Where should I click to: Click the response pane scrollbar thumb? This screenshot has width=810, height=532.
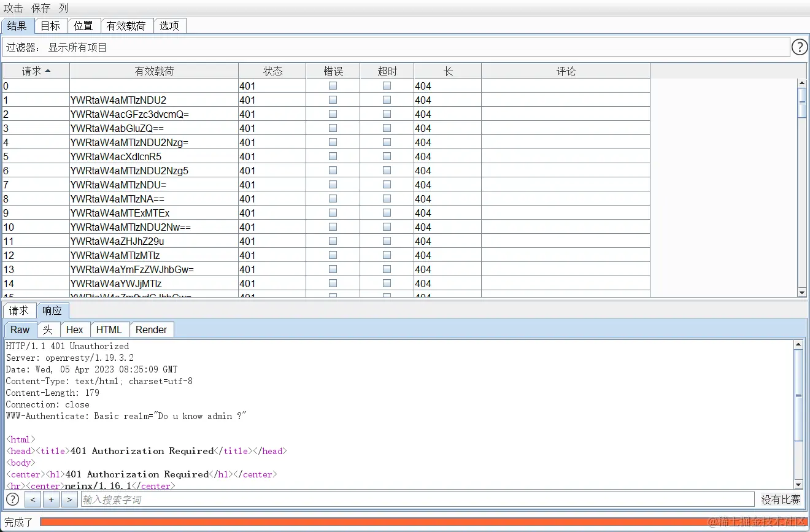coord(798,395)
